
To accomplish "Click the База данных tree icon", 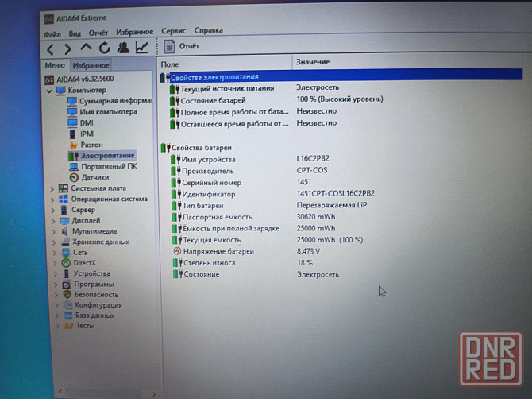I will 68,316.
